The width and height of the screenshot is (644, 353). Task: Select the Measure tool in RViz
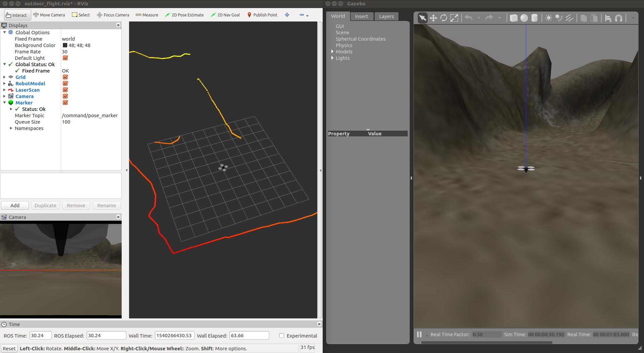coord(147,15)
